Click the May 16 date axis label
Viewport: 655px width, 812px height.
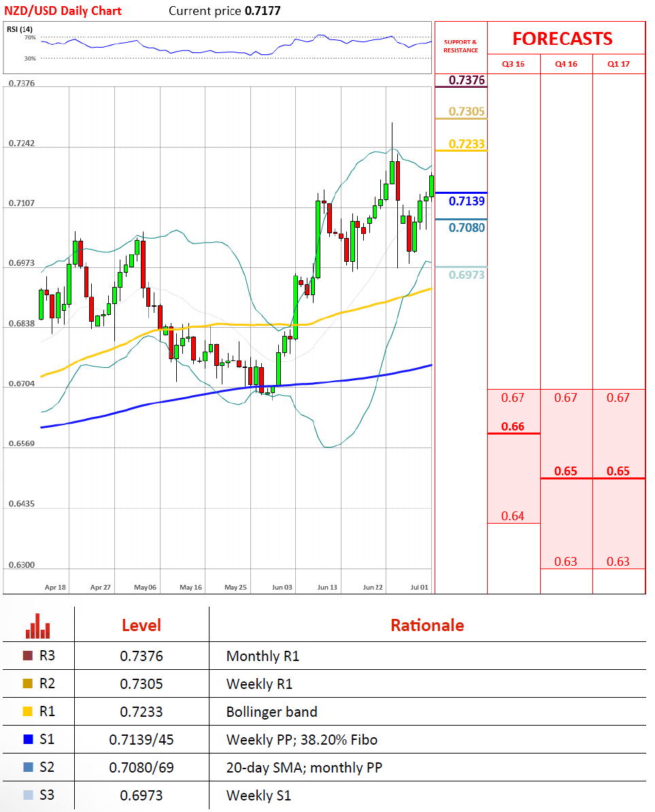(x=191, y=588)
